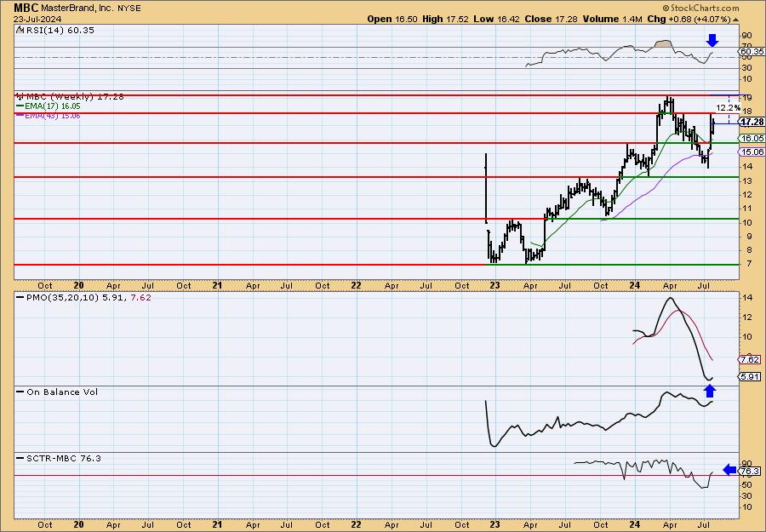
Task: Click the PMO legend line icon
Action: 20,296
